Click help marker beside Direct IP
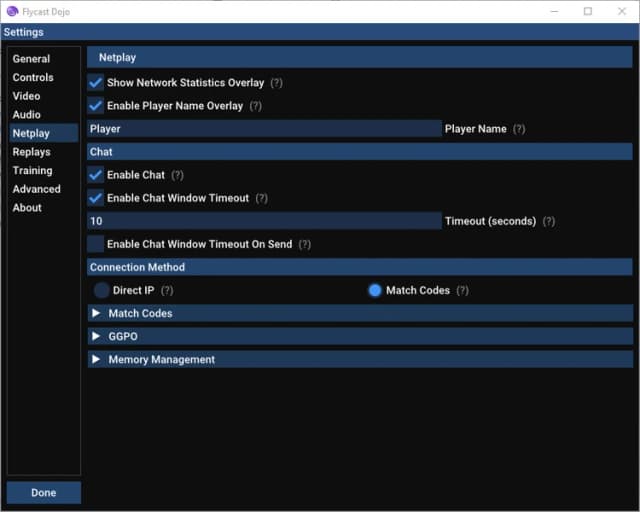 point(167,291)
